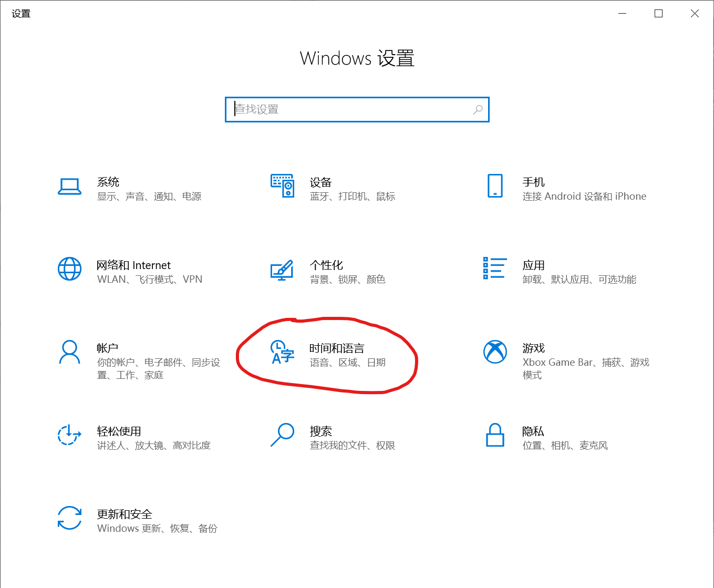Click the 位置、相机、麦克风 description
Viewport: 714px width, 588px height.
point(565,446)
